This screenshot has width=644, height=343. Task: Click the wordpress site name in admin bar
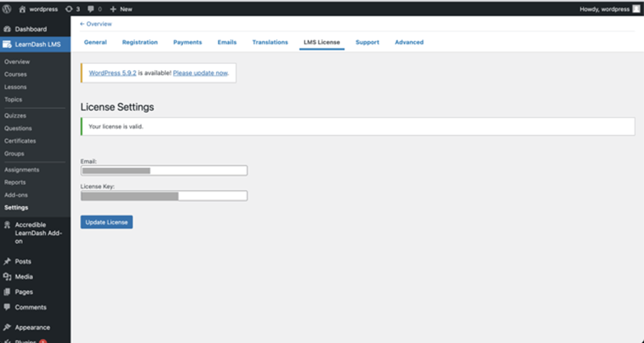[x=44, y=9]
